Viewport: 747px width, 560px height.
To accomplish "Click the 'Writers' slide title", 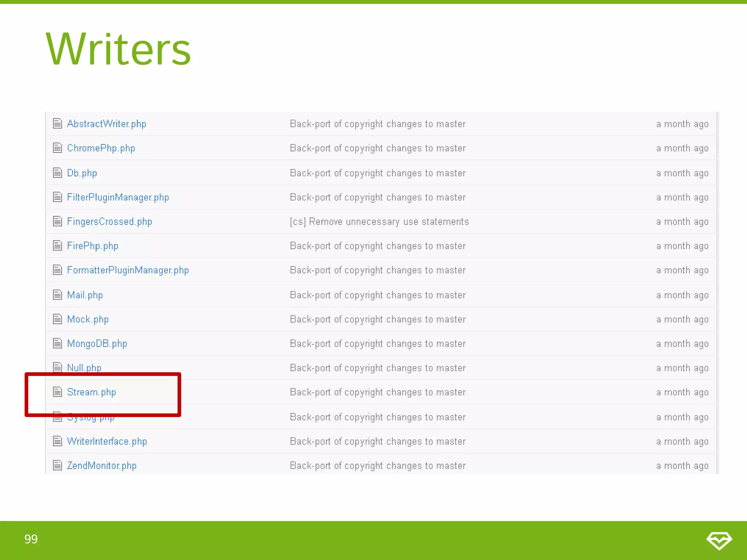I will click(x=118, y=49).
